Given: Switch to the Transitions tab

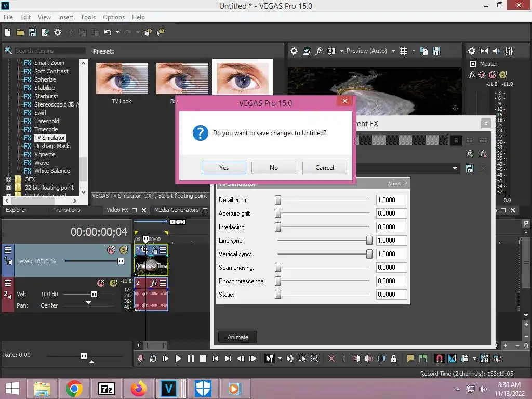Looking at the screenshot, I should click(x=66, y=210).
